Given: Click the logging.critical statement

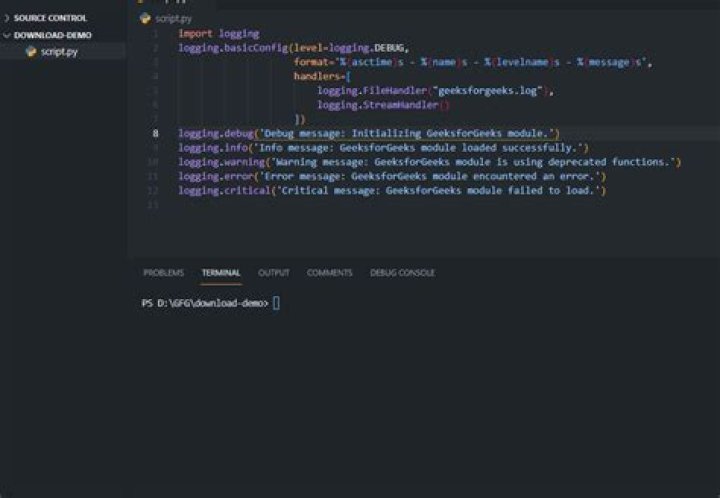Looking at the screenshot, I should [392, 190].
